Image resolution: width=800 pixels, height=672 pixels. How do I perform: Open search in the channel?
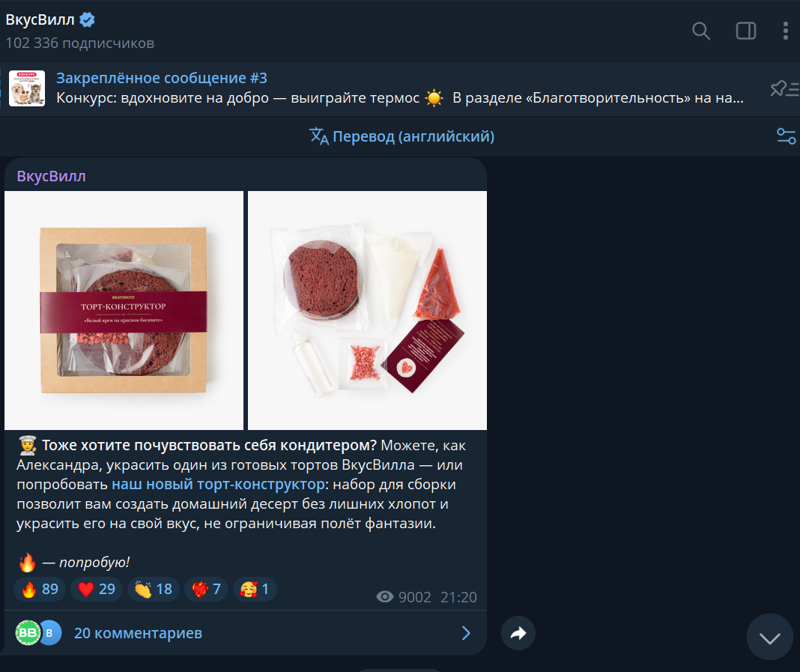[700, 31]
